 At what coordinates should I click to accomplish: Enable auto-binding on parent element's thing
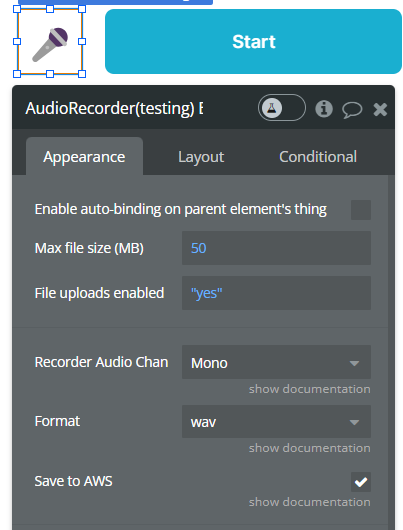pos(361,210)
